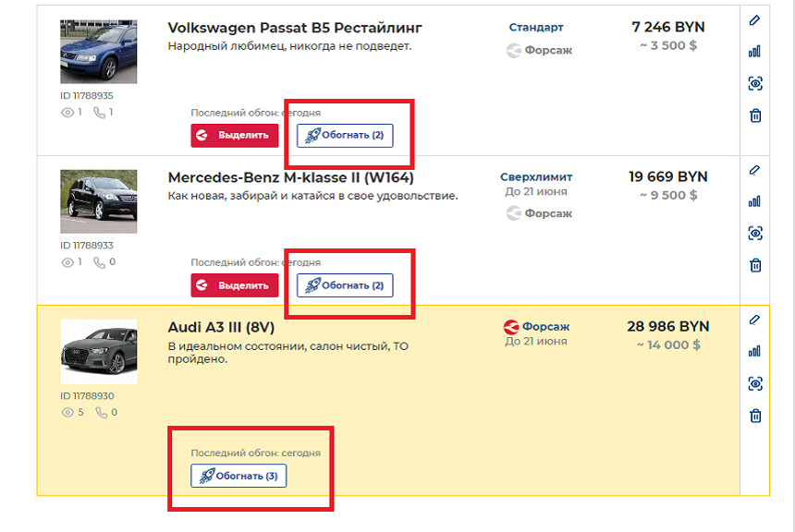Edit the Audi A3 listing via pencil icon
The height and width of the screenshot is (532, 795).
[x=754, y=320]
